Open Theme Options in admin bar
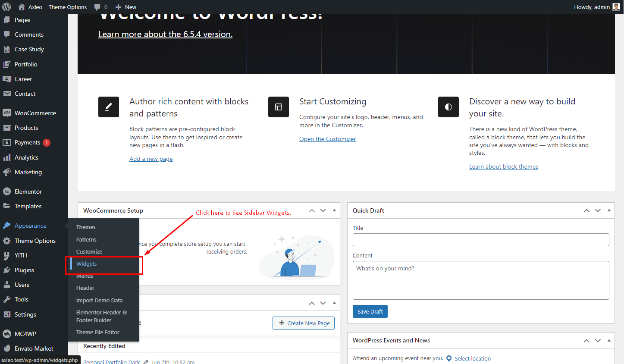Screen dimensions: 624x364 68,7
